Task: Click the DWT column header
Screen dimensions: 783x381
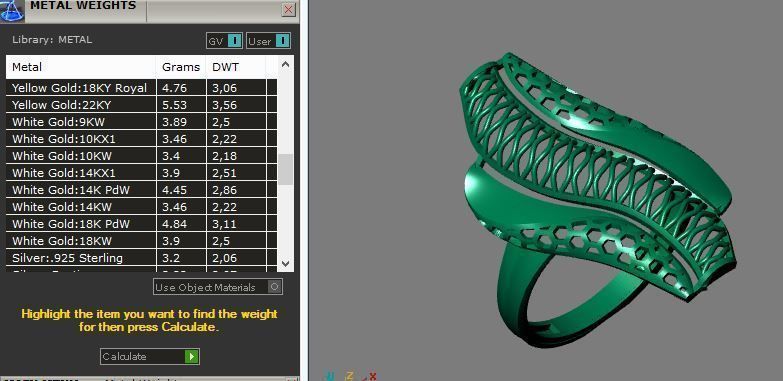Action: click(x=236, y=67)
